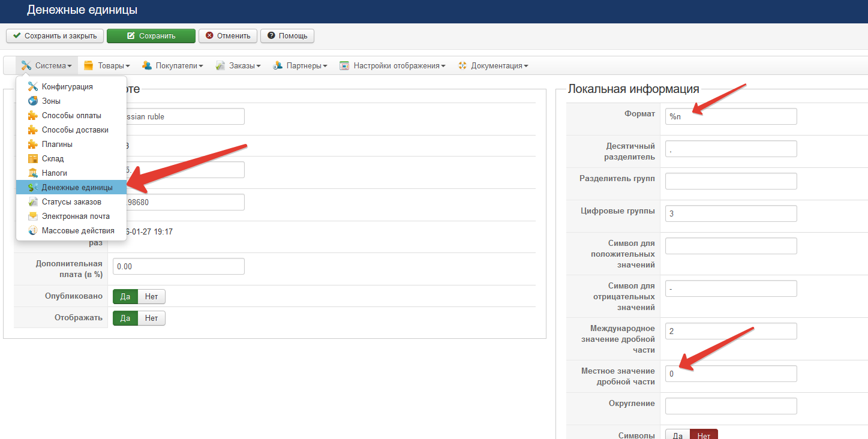Collapse the Система dropdown menu
Screen dimensions: 868x439
(x=47, y=66)
